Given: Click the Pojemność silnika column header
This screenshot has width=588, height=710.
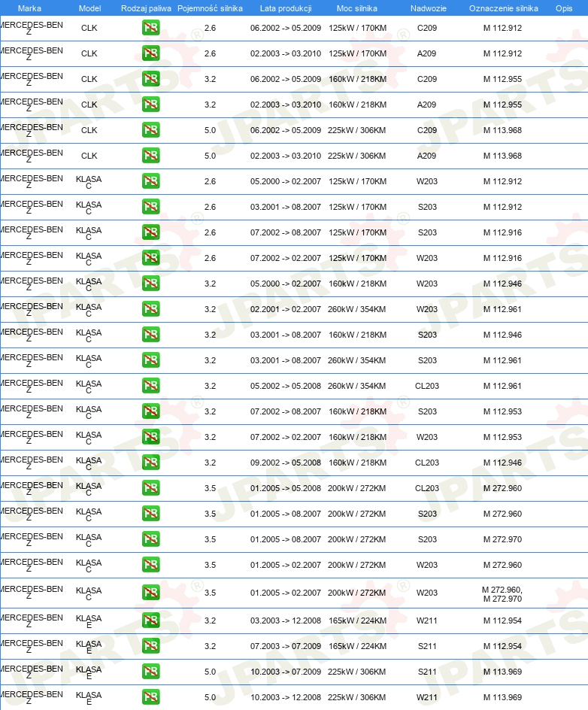Looking at the screenshot, I should (210, 8).
